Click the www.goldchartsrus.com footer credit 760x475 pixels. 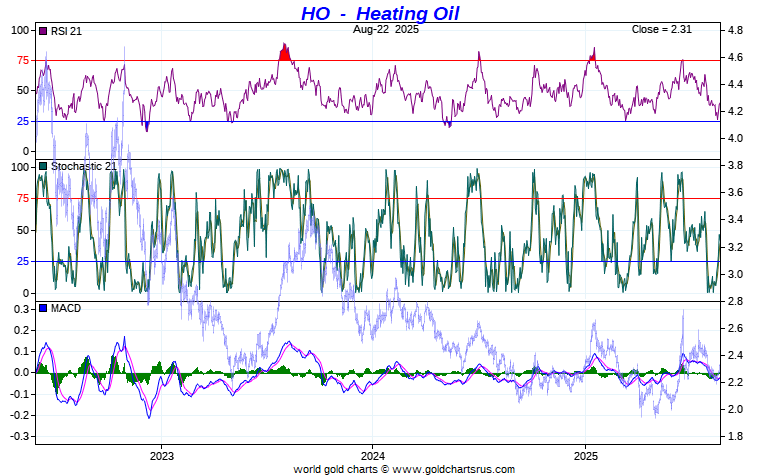(453, 469)
